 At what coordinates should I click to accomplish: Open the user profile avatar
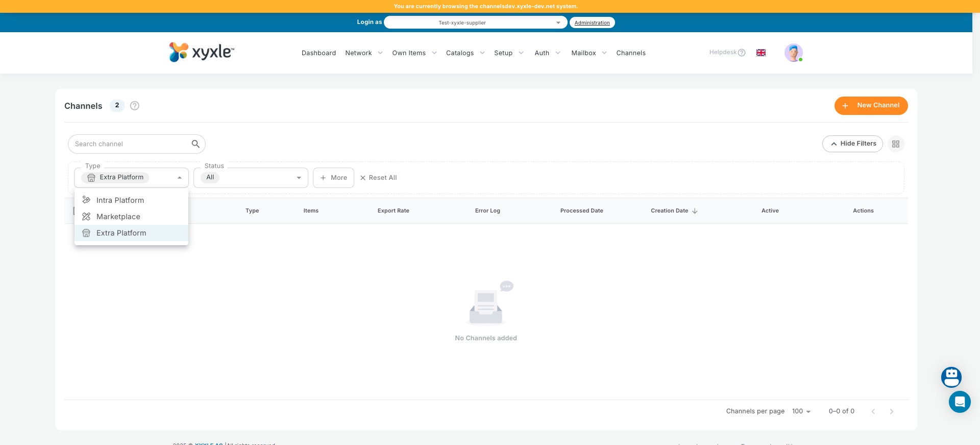[x=793, y=53]
